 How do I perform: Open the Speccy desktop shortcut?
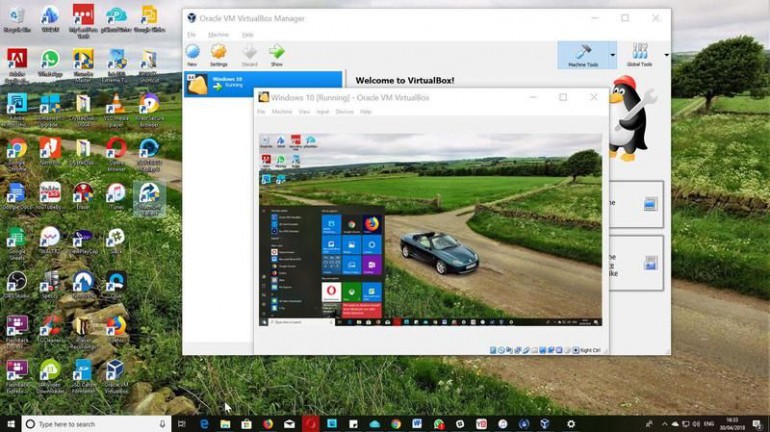pos(50,285)
